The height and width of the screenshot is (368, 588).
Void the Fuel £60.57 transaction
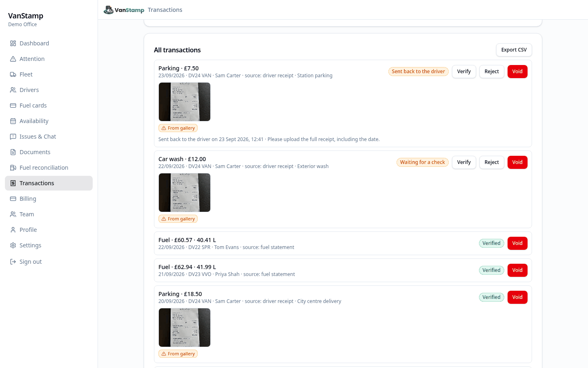coord(517,243)
